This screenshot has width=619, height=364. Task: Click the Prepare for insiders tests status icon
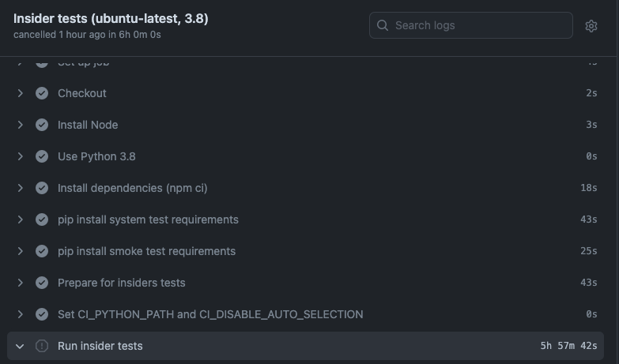pyautogui.click(x=42, y=283)
